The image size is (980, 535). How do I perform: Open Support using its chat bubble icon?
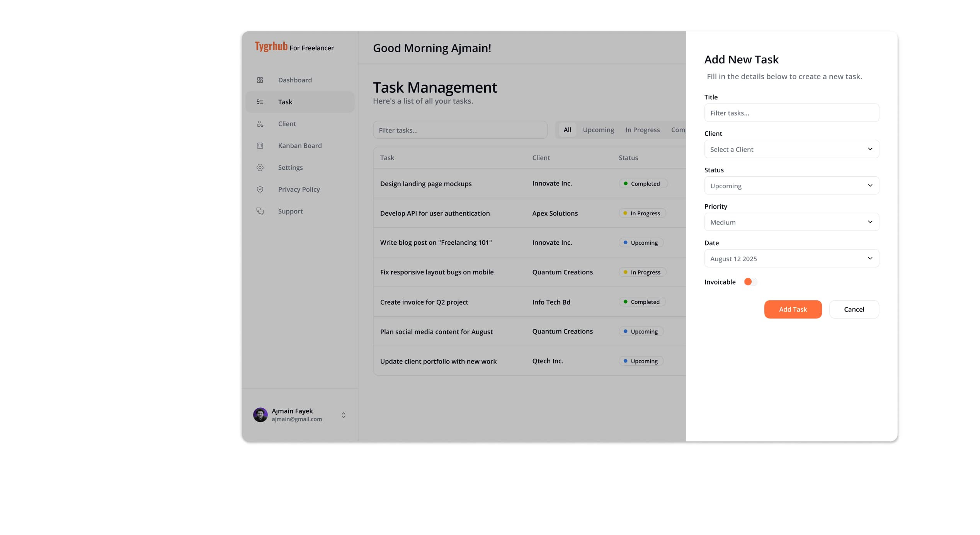pos(260,211)
